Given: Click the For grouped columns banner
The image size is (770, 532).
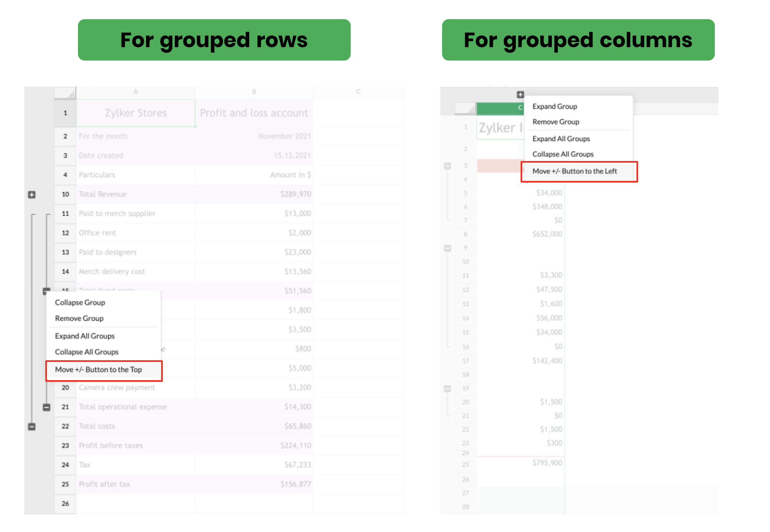Looking at the screenshot, I should (578, 40).
